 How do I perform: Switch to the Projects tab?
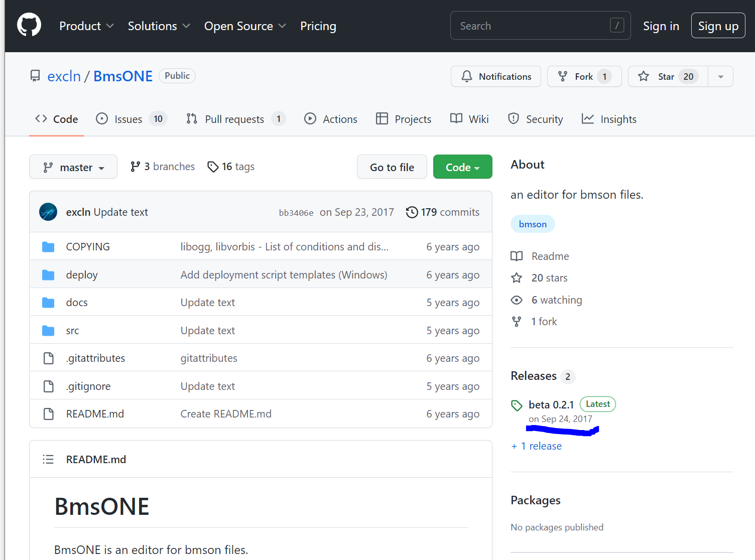404,119
